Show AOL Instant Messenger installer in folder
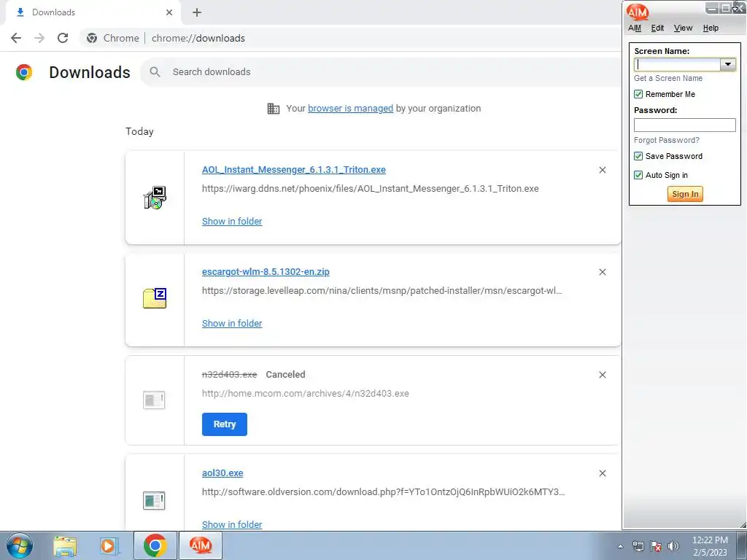 tap(232, 222)
